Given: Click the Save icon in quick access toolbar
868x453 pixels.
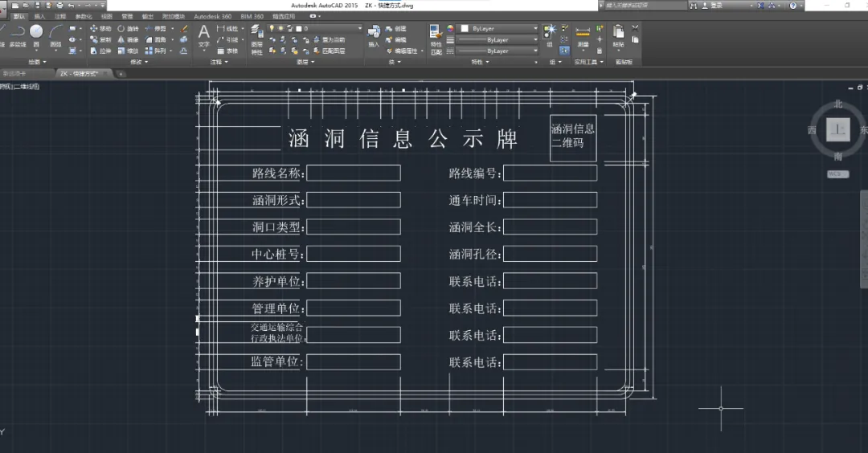Looking at the screenshot, I should coord(37,5).
